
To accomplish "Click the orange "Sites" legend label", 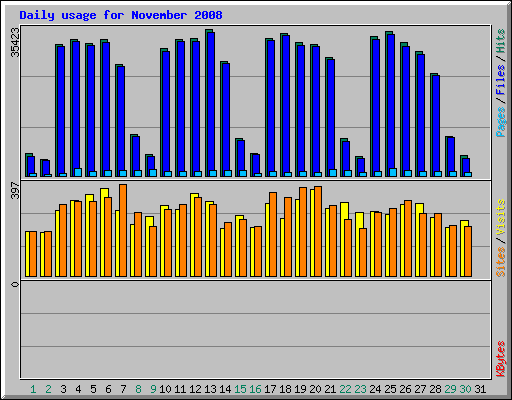I will [x=501, y=262].
